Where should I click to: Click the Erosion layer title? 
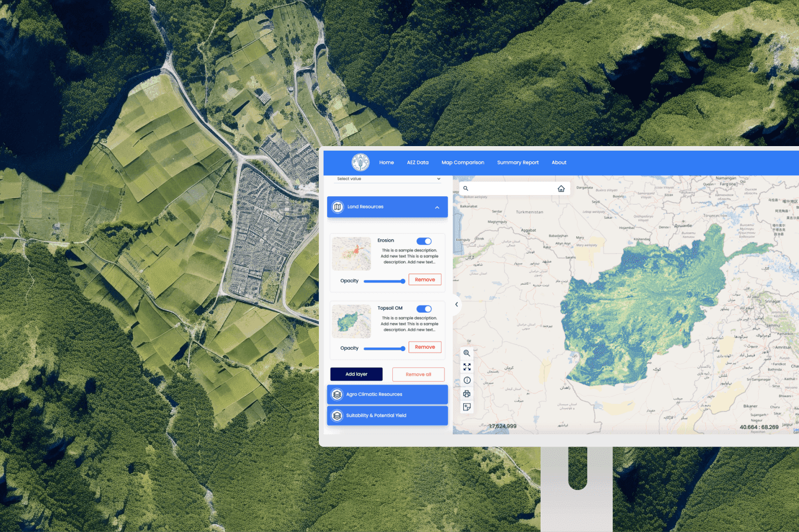click(x=386, y=240)
